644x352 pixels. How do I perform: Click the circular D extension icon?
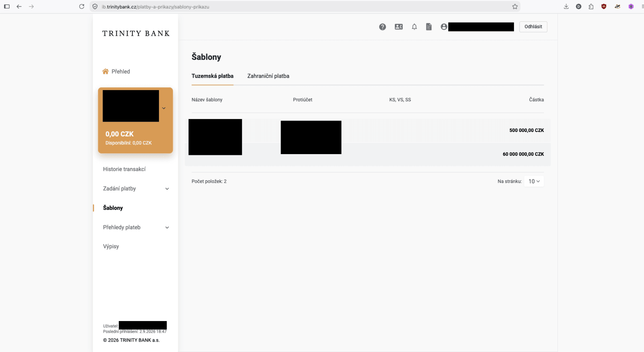(578, 6)
